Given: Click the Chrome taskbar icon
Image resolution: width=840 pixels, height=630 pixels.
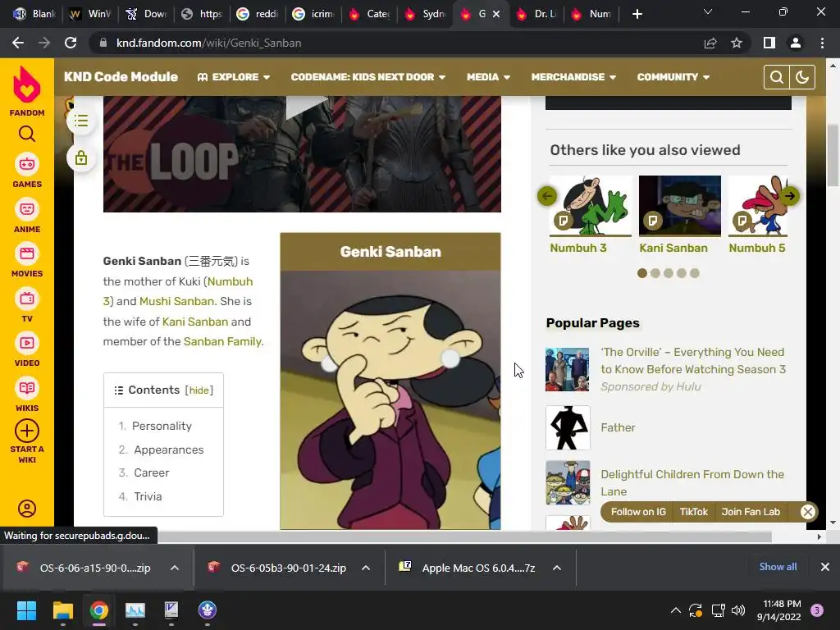Looking at the screenshot, I should tap(98, 610).
